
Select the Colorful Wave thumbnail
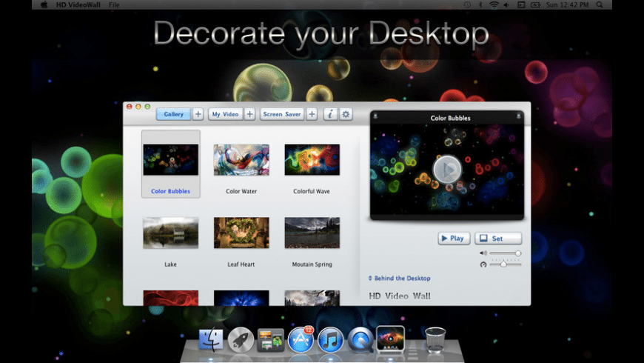coord(312,159)
